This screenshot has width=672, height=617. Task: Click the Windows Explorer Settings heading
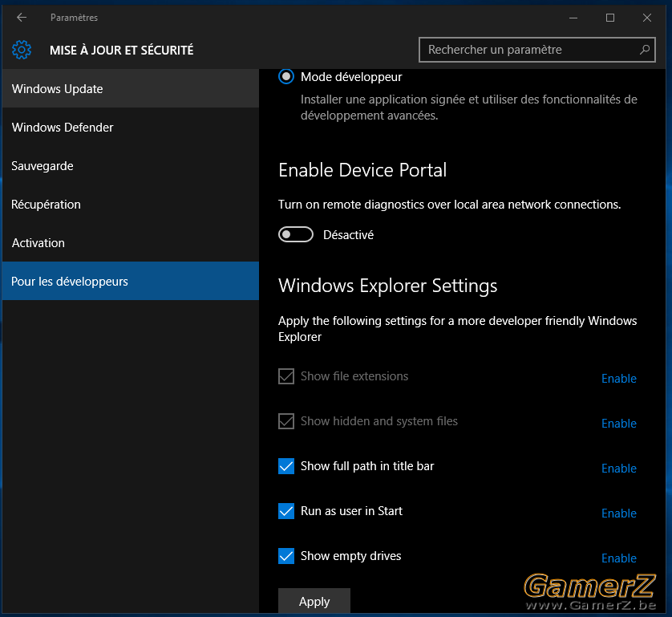388,286
